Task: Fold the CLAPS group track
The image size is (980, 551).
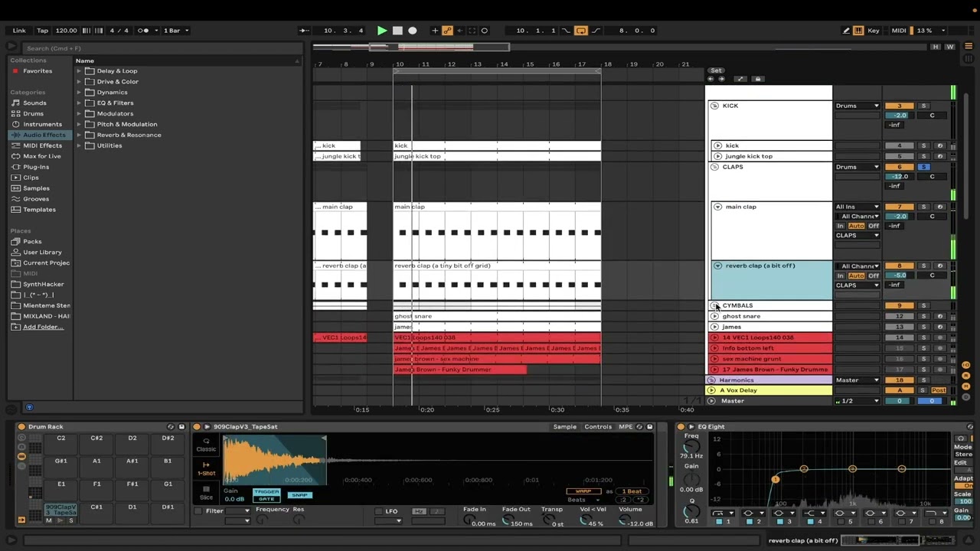Action: point(714,167)
